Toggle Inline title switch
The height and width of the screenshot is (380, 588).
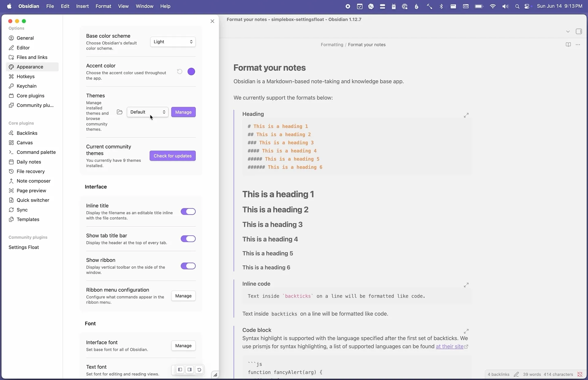point(188,212)
